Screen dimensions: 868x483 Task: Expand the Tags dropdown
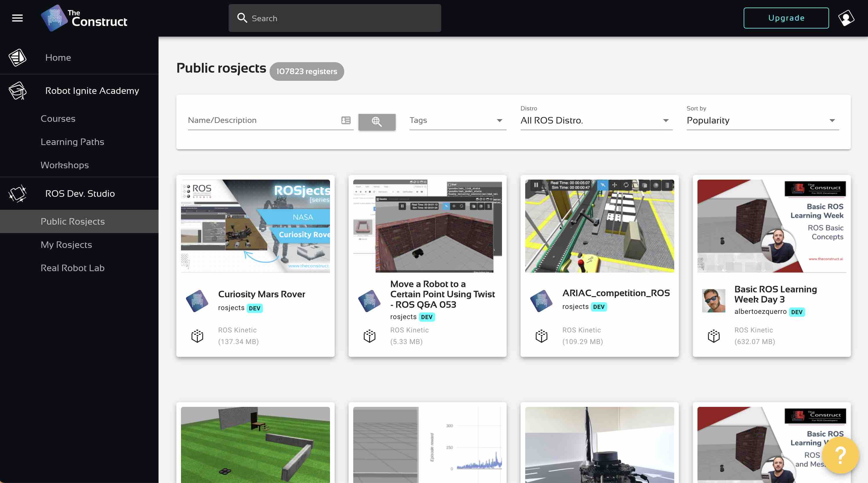(458, 120)
